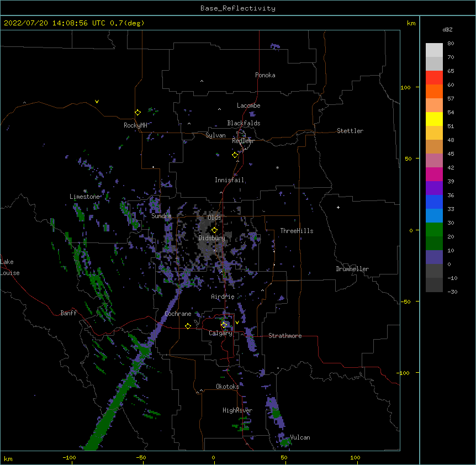Select the Strathmore city label
This screenshot has width=476, height=465.
(x=285, y=336)
